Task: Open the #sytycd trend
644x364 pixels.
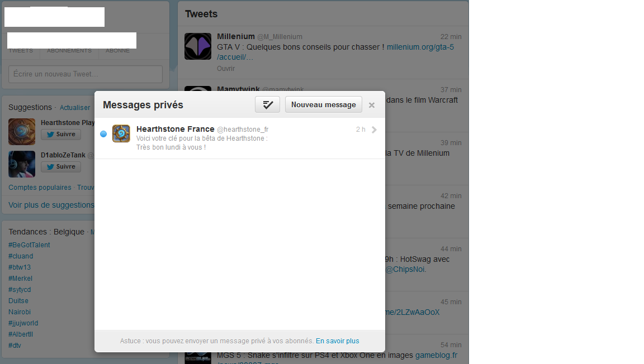Action: point(20,289)
